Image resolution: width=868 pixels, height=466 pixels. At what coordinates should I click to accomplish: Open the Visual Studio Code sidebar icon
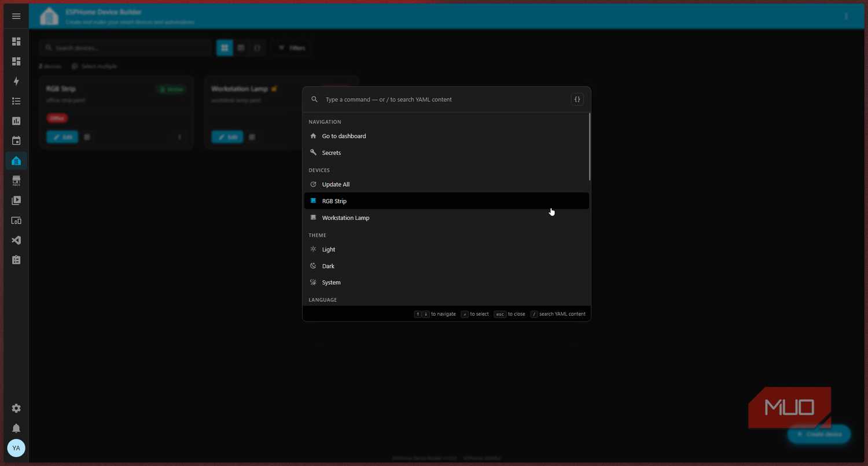[x=16, y=241]
